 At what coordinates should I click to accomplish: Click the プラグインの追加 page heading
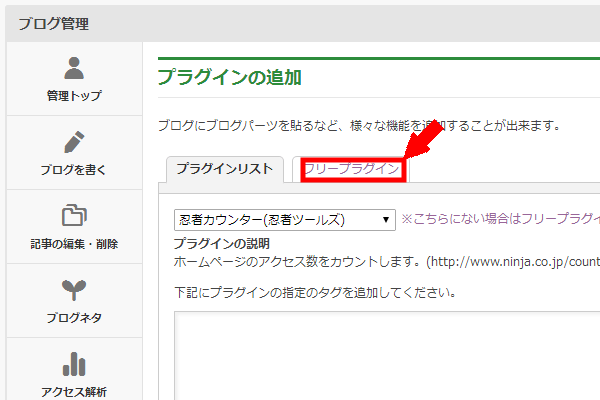(x=230, y=77)
